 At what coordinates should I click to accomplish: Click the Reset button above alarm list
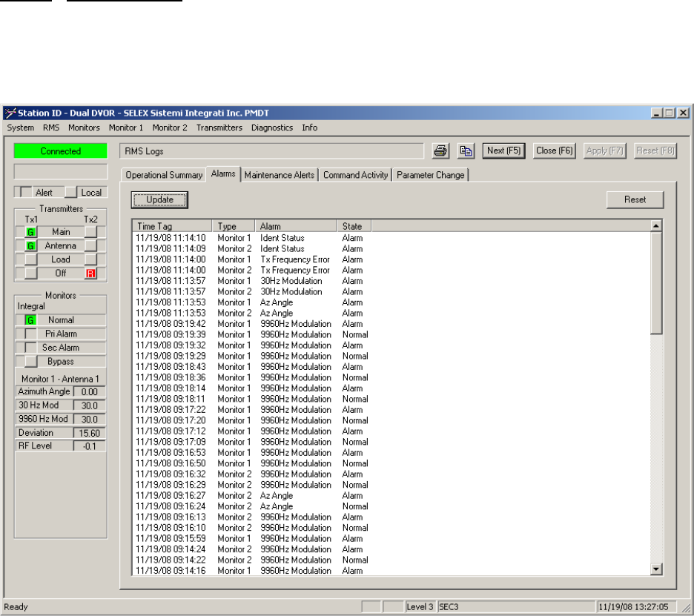[635, 199]
